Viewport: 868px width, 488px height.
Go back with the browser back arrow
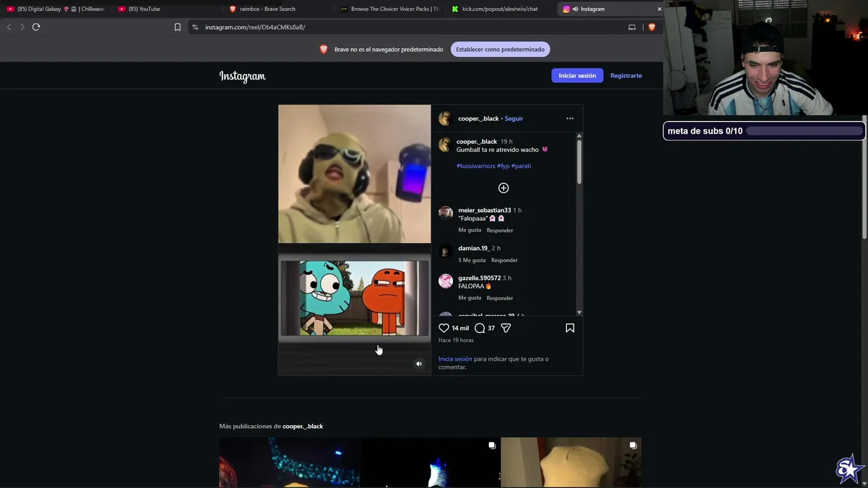tap(9, 27)
